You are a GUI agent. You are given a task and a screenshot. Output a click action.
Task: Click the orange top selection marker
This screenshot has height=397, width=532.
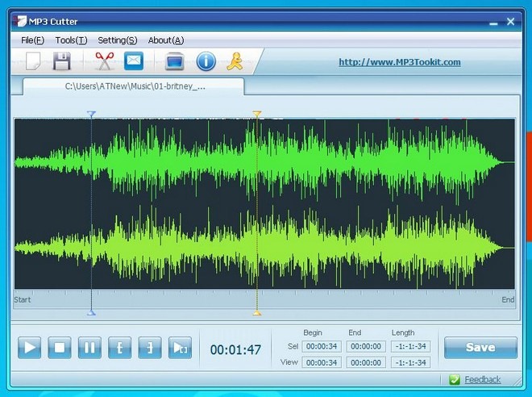tap(257, 115)
